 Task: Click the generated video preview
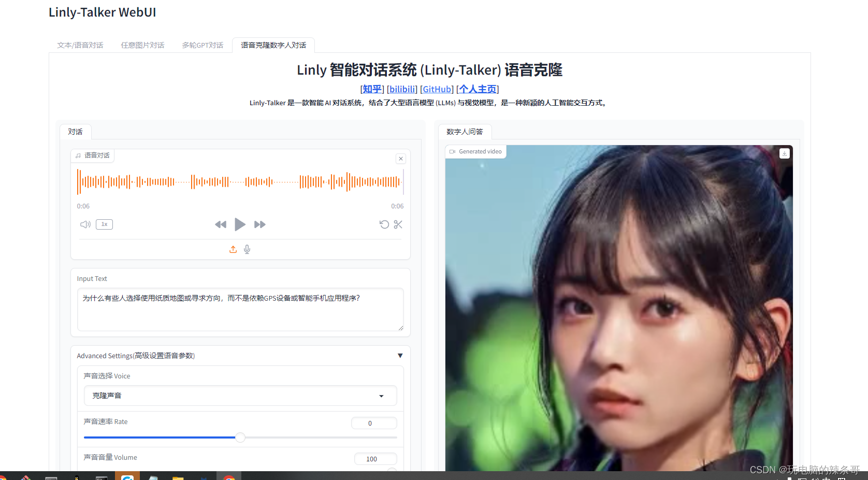click(x=619, y=308)
